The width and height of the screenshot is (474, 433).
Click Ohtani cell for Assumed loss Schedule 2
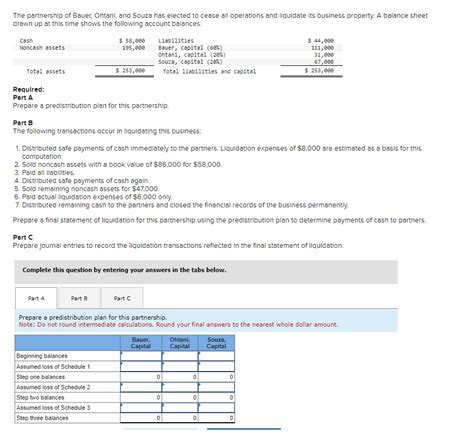[x=180, y=387]
